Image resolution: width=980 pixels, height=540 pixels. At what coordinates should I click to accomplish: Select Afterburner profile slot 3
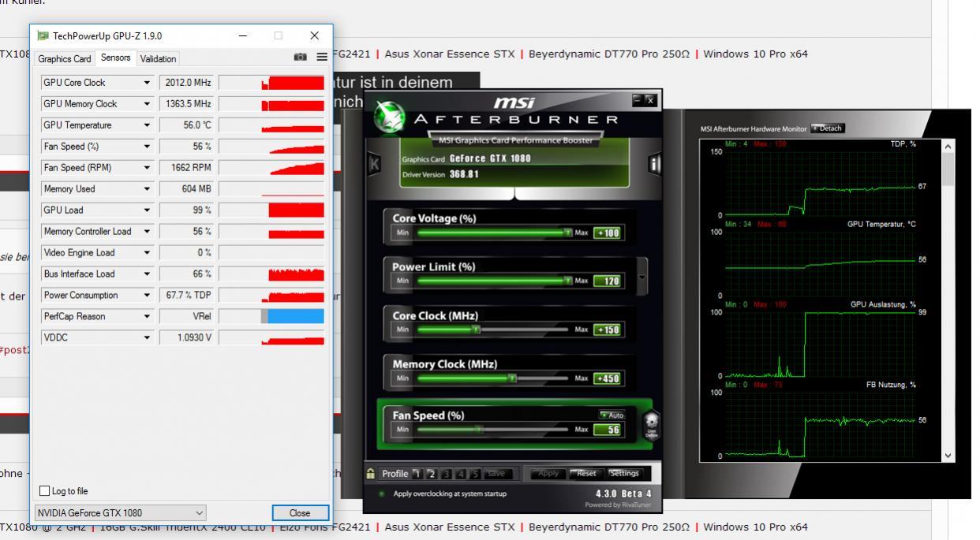[x=445, y=474]
